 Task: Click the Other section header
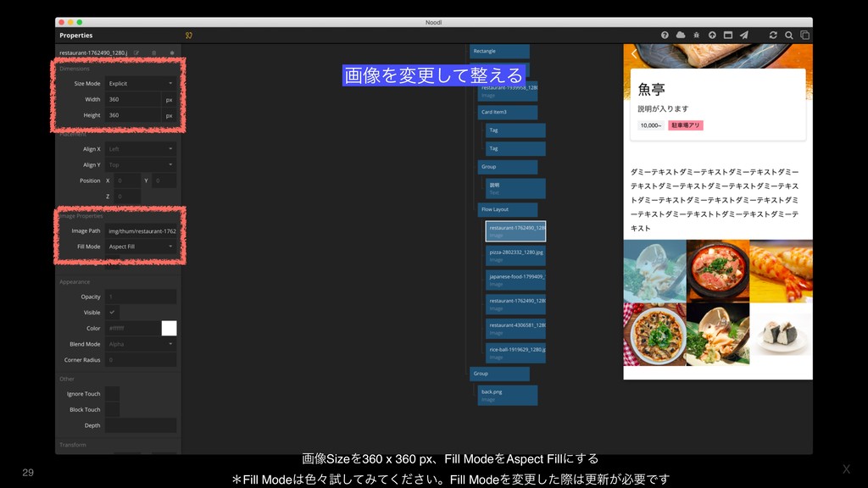67,379
